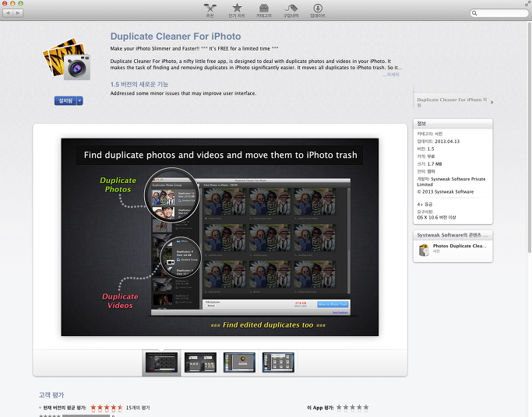Click the size 1.7 MB info text
Image resolution: width=532 pixels, height=417 pixels.
point(435,164)
